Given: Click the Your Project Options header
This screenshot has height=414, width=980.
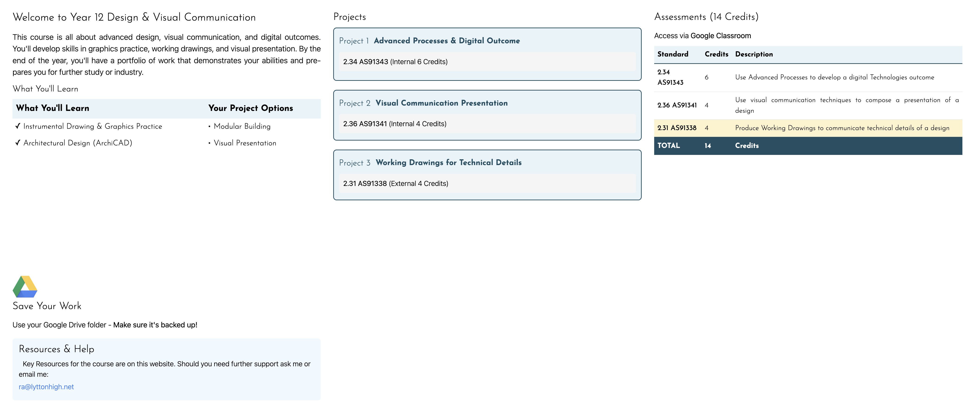Looking at the screenshot, I should (251, 108).
